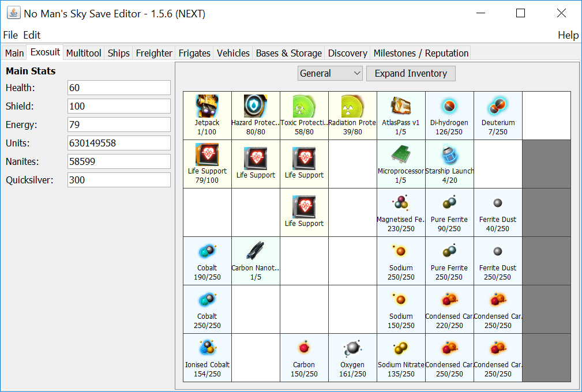Open the Vehicles tab
The image size is (582, 392).
(x=233, y=53)
